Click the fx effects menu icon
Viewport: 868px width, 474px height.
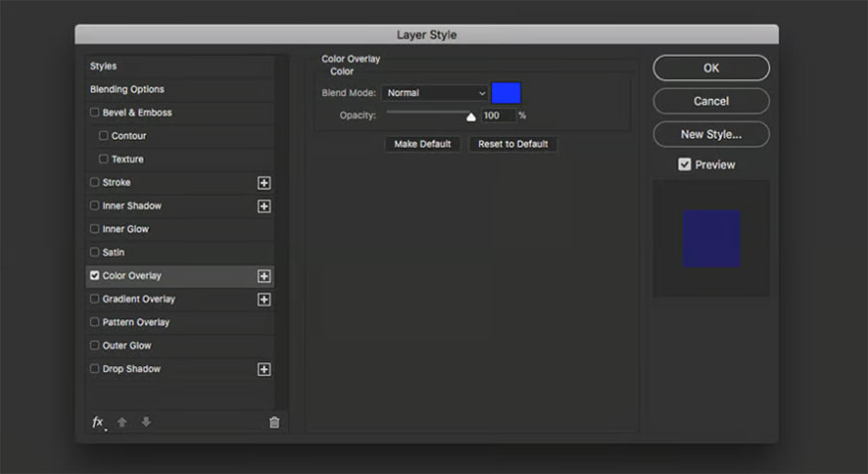97,421
